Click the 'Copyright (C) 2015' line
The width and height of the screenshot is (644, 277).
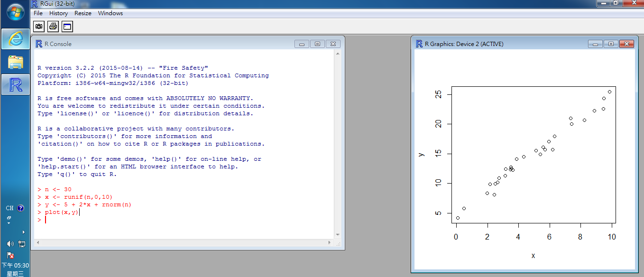click(x=153, y=75)
